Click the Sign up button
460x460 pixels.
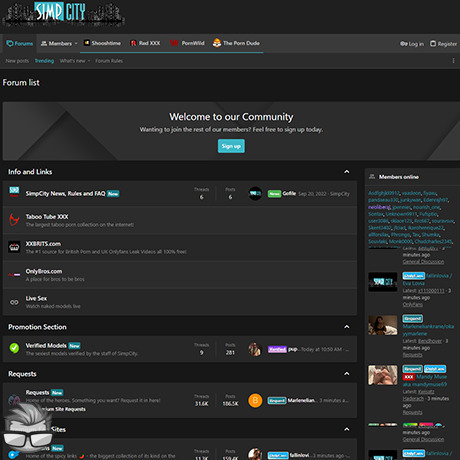pyautogui.click(x=231, y=146)
